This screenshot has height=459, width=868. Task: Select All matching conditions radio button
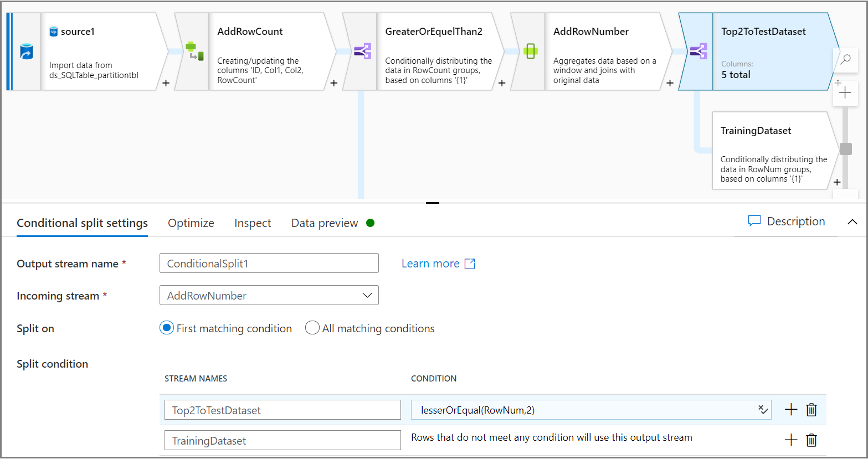(x=312, y=328)
